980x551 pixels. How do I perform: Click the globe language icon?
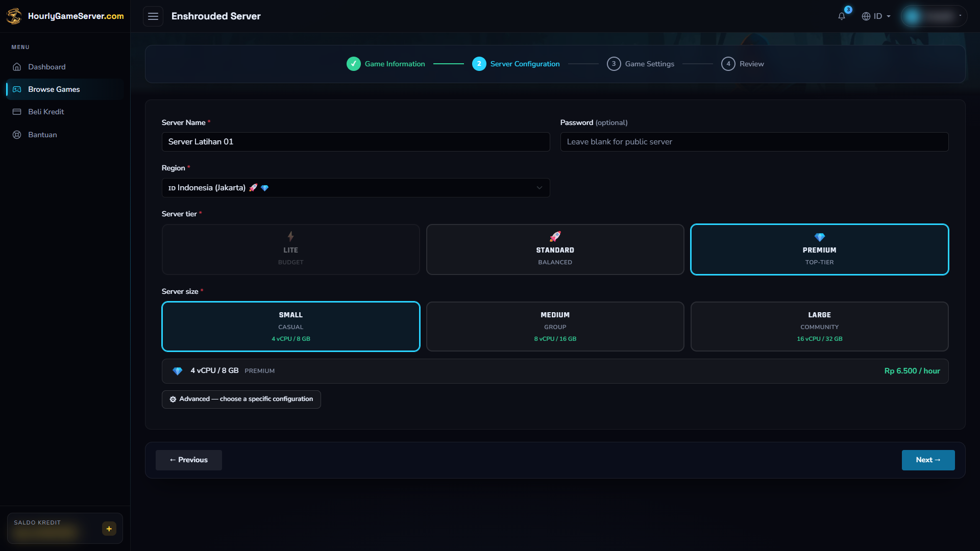pyautogui.click(x=866, y=16)
